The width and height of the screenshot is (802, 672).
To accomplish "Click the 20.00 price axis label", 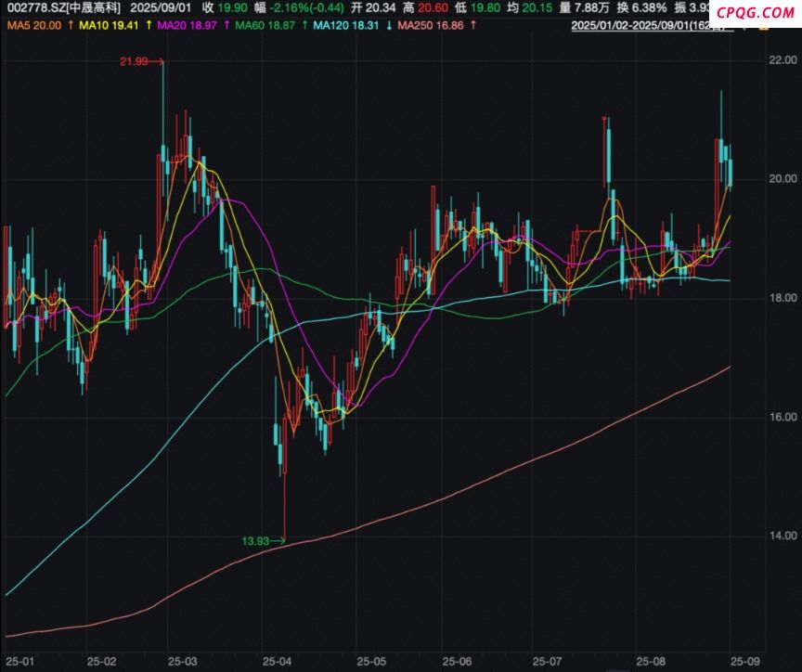I will pyautogui.click(x=783, y=178).
